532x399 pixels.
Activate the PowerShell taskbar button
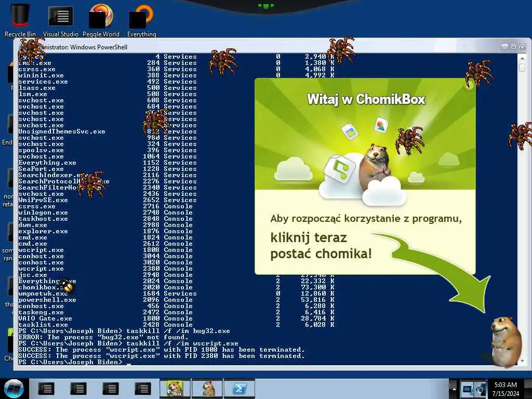coord(239,389)
